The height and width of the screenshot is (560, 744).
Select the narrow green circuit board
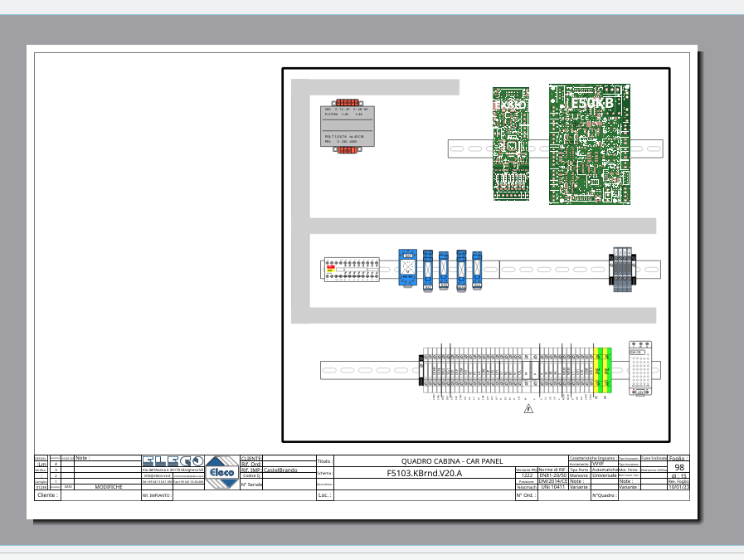coord(509,144)
